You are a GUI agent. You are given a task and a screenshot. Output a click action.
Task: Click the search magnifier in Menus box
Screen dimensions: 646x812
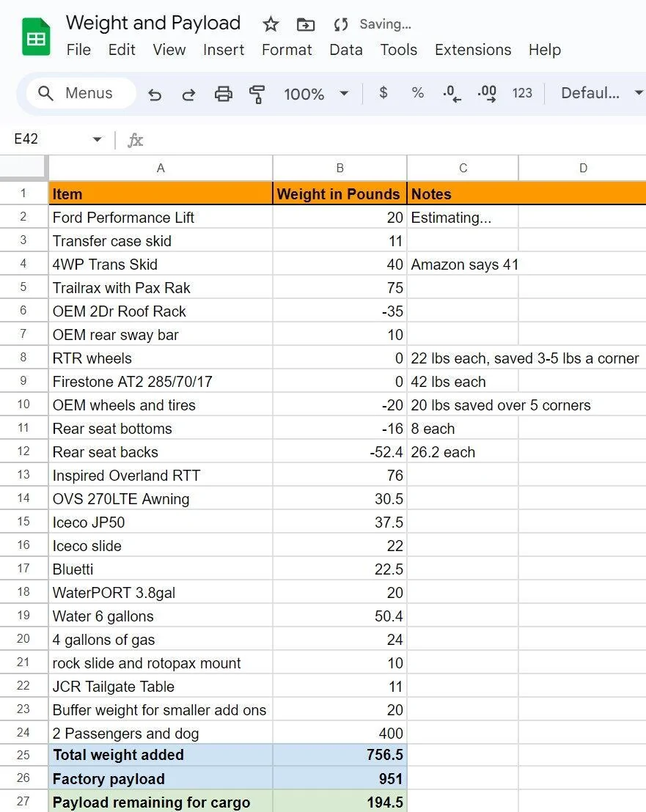pyautogui.click(x=45, y=93)
